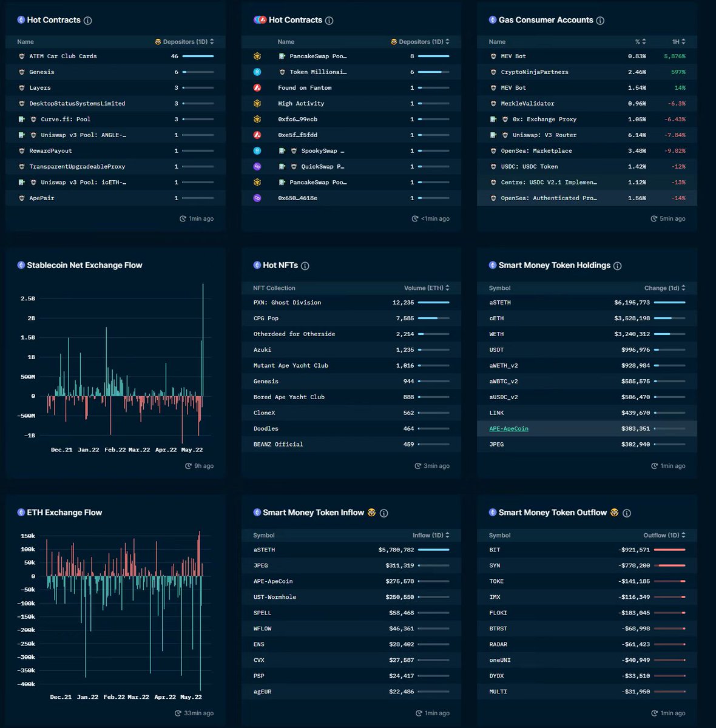Image resolution: width=716 pixels, height=728 pixels.
Task: Click the BNB chain icon on 'High Activity' row
Action: tap(257, 103)
